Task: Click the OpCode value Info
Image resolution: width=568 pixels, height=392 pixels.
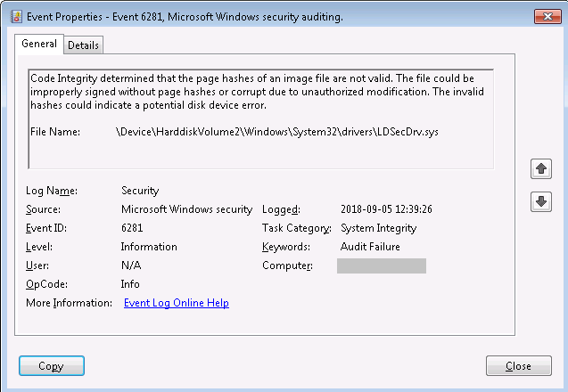Action: (x=130, y=284)
